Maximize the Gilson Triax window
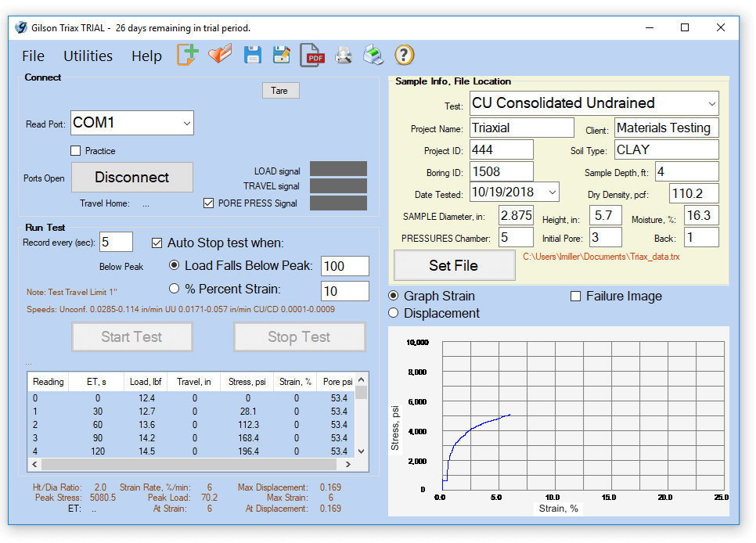 click(685, 27)
